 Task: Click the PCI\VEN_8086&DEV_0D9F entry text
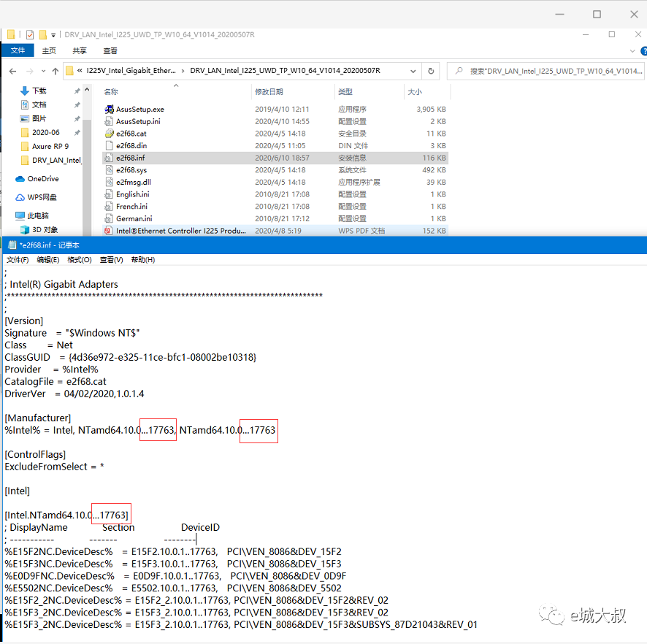[x=288, y=576]
